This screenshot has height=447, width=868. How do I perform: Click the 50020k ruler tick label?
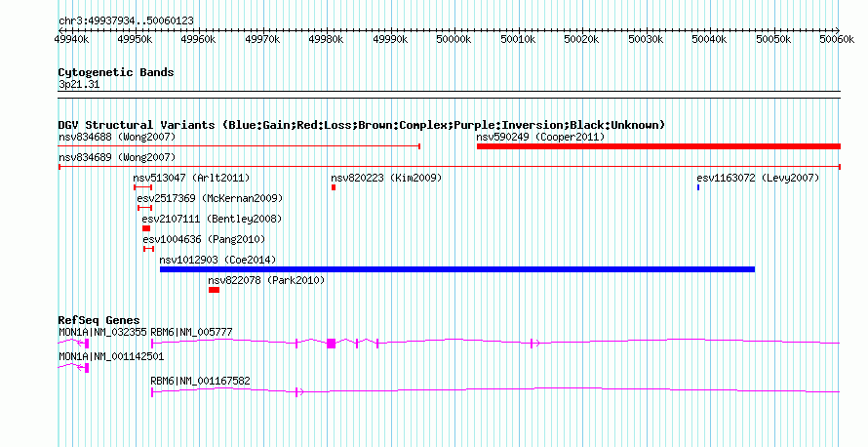581,39
